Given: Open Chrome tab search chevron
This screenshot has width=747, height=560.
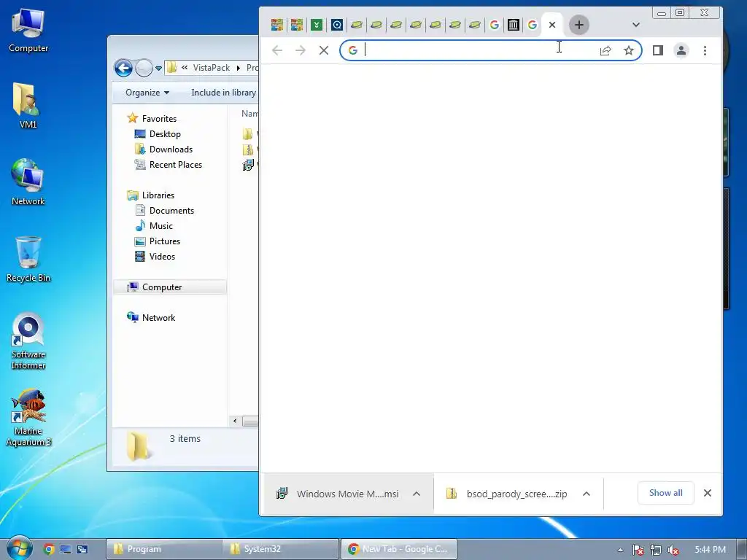Looking at the screenshot, I should (635, 25).
